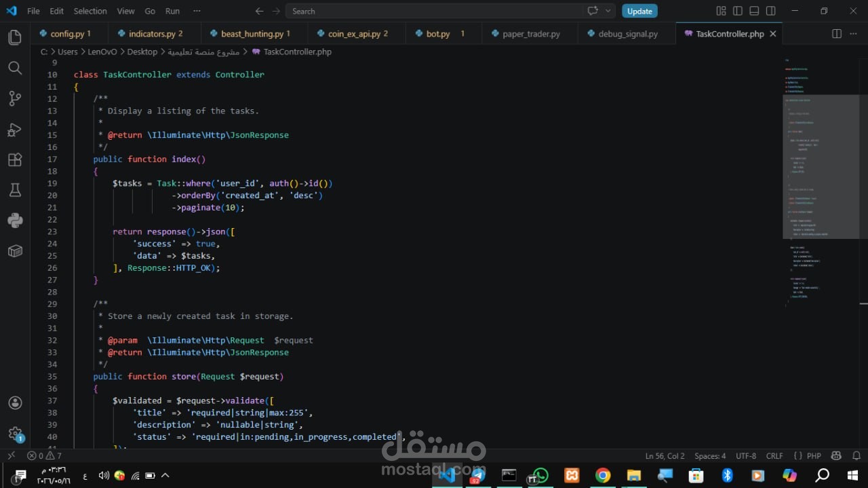Click the Bluetooth taskbar icon
The image size is (868, 488).
(728, 475)
